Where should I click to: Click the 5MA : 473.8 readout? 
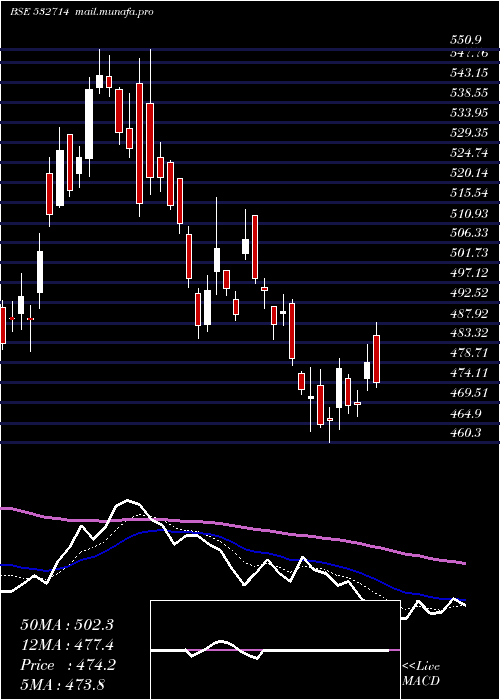pos(62,685)
